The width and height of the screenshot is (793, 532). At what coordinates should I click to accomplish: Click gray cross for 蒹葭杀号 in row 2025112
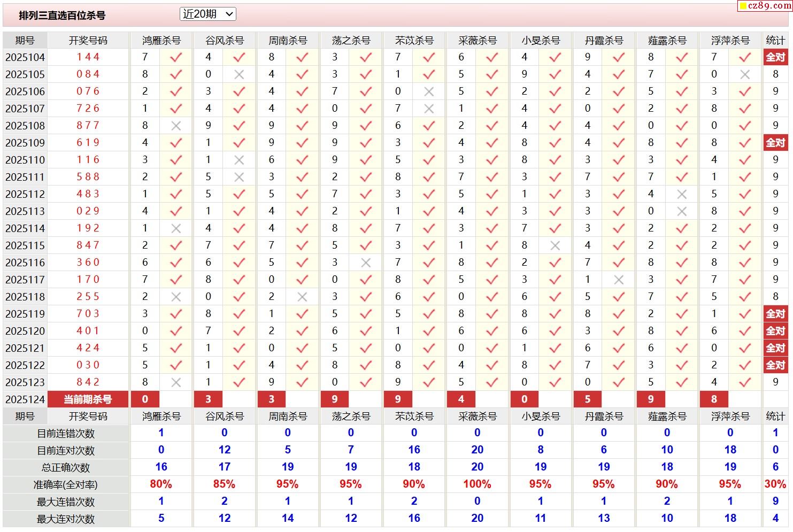coord(682,194)
